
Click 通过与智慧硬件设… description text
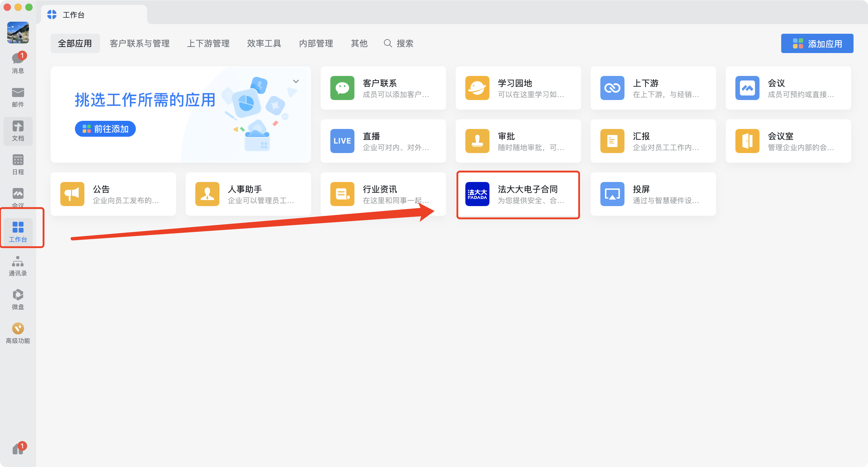click(x=666, y=201)
